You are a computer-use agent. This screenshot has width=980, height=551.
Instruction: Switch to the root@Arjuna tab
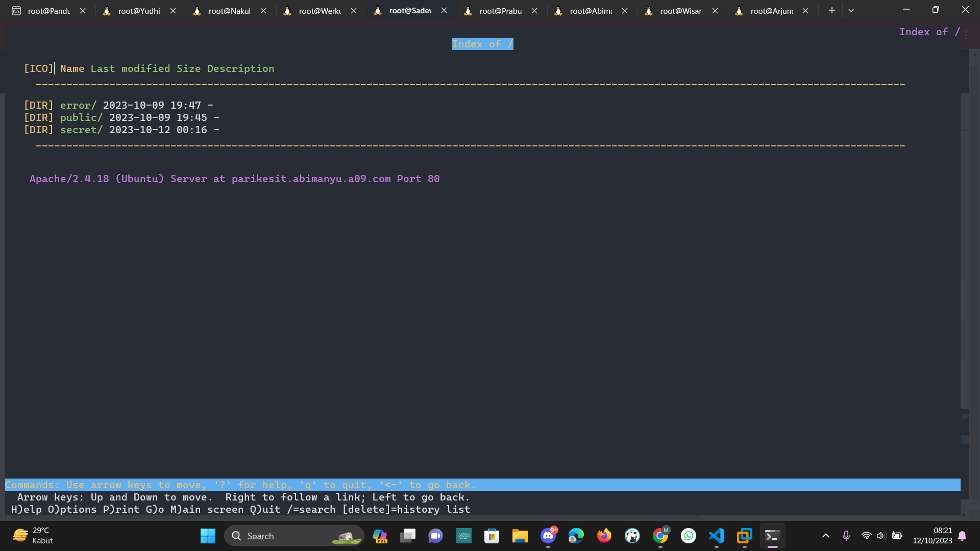771,10
